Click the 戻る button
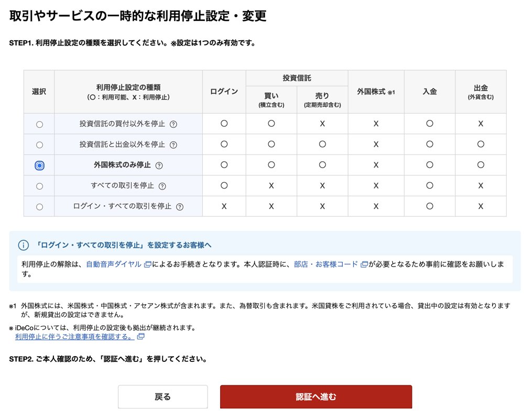 (163, 396)
